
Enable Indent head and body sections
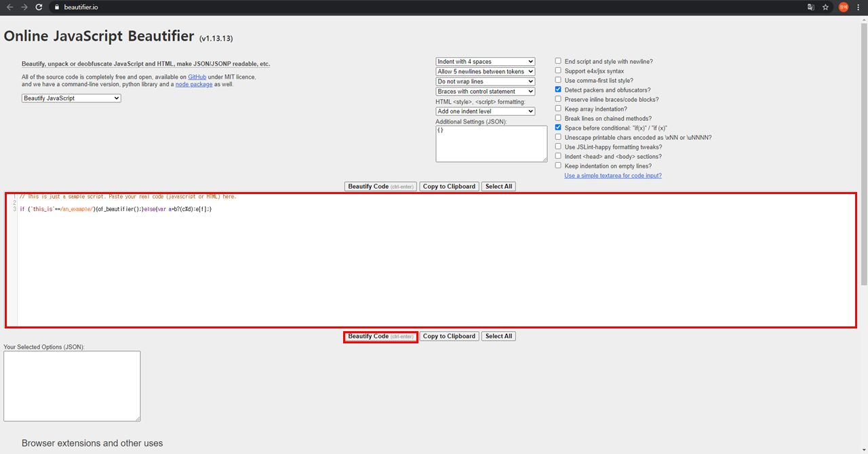tap(558, 156)
